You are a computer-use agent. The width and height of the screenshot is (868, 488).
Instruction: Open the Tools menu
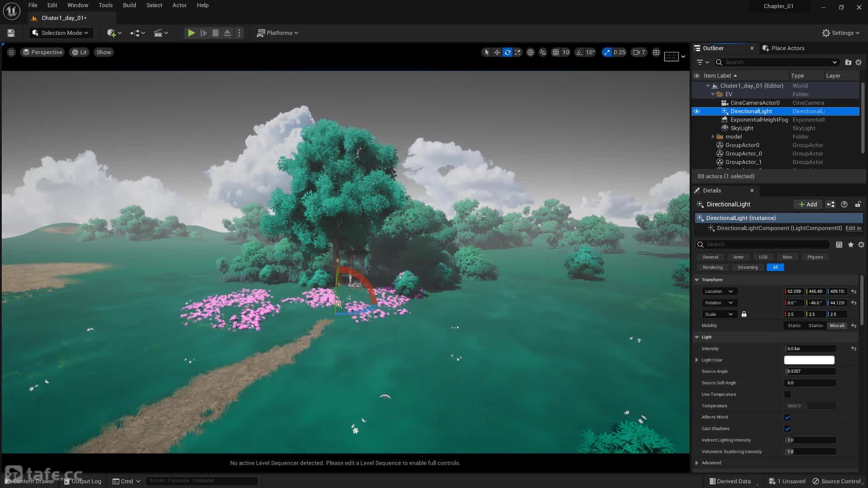pos(105,5)
